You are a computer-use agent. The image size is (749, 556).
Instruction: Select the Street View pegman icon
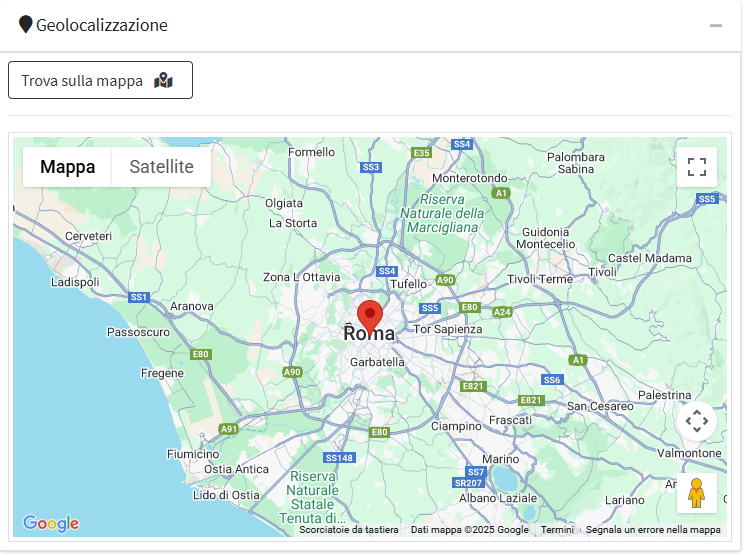click(x=696, y=493)
